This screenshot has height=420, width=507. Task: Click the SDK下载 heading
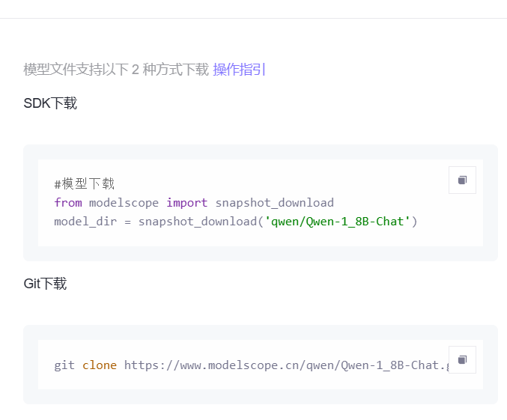(x=50, y=103)
